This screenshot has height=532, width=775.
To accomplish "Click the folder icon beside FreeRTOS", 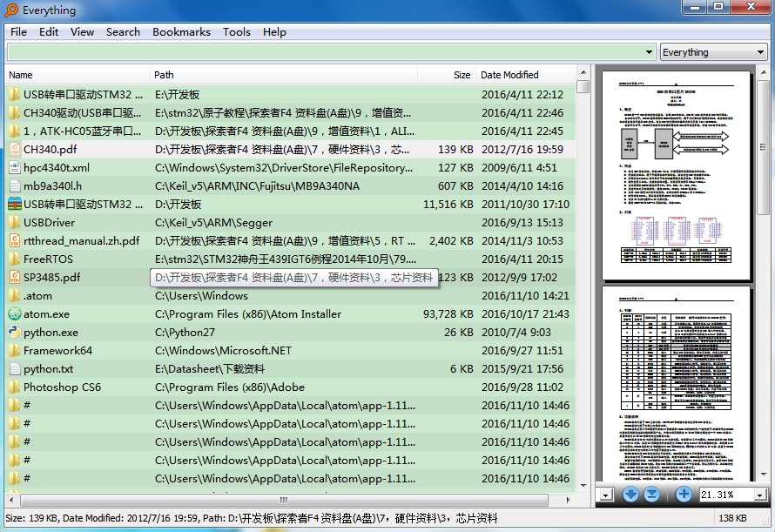I will 15,259.
